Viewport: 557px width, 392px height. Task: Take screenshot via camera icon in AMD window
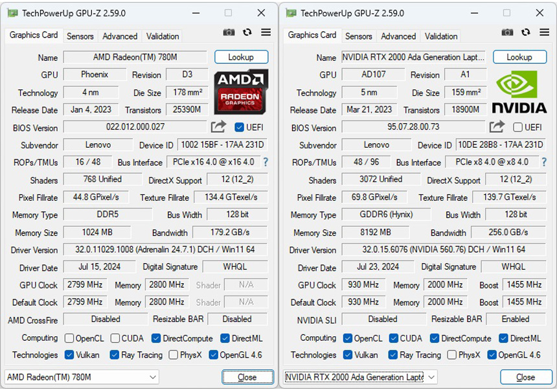pos(229,32)
